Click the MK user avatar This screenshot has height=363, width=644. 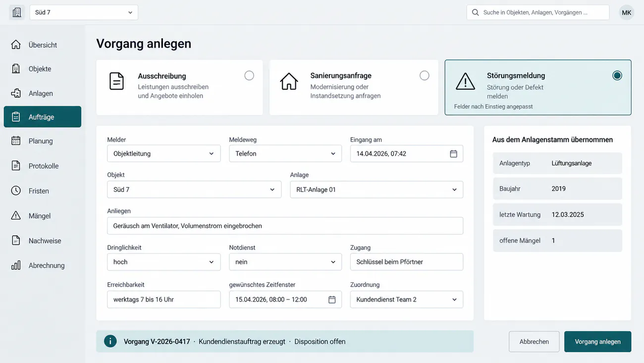click(627, 12)
